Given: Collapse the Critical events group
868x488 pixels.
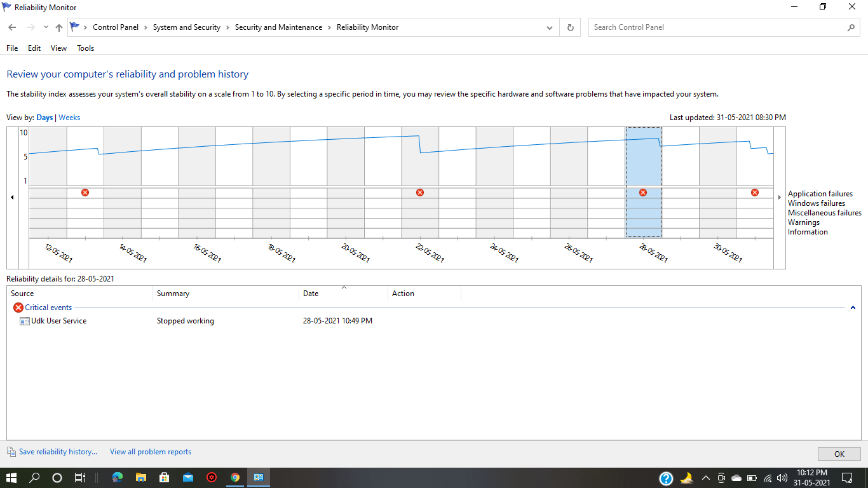Looking at the screenshot, I should pos(853,308).
